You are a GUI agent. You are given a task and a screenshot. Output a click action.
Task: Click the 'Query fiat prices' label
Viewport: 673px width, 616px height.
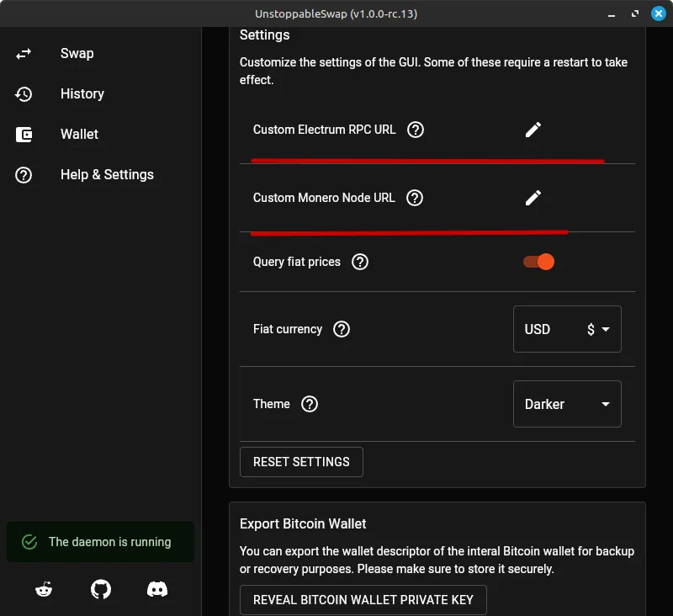pyautogui.click(x=297, y=262)
